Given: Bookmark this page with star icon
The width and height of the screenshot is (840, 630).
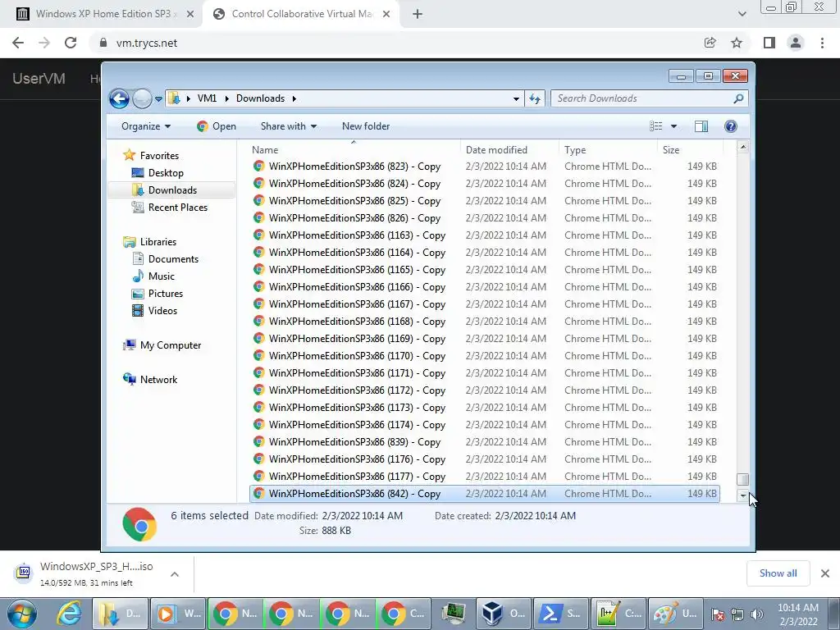Looking at the screenshot, I should click(737, 43).
